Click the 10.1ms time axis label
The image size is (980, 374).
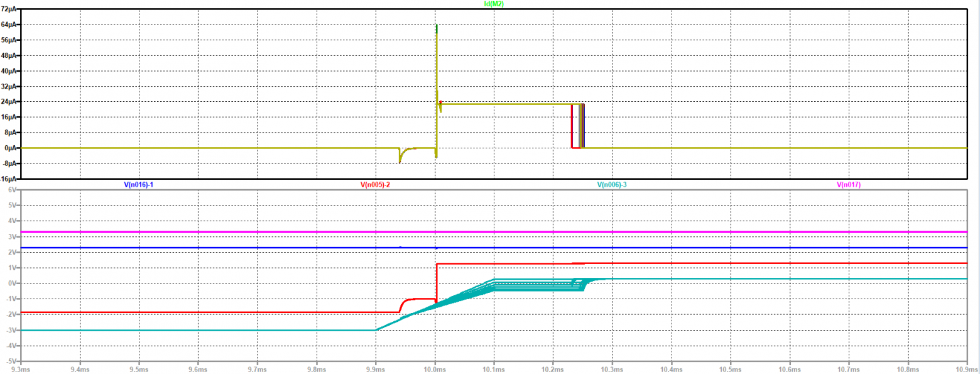[x=493, y=370]
